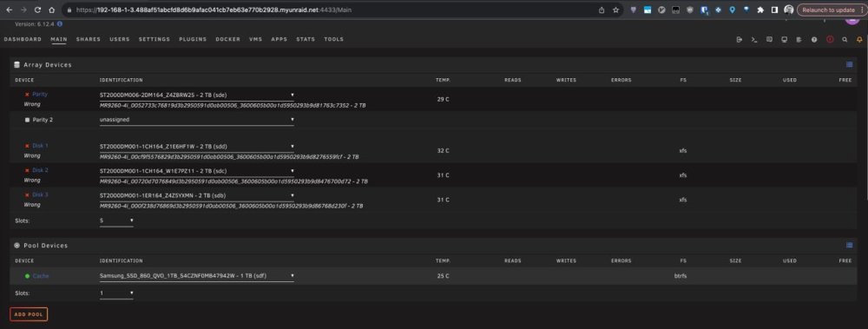Viewport: 868px width, 329px height.
Task: Click the red X status icon beside Parity
Action: point(27,95)
